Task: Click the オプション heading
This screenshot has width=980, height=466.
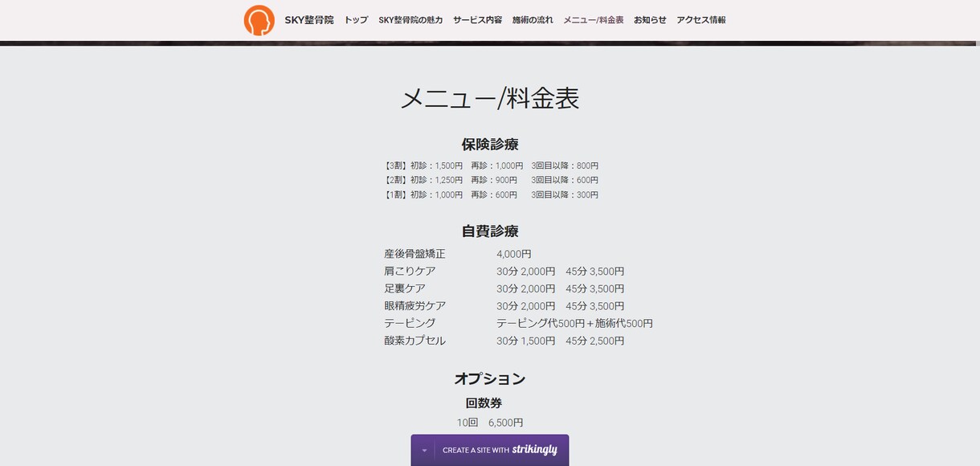Action: (x=490, y=378)
